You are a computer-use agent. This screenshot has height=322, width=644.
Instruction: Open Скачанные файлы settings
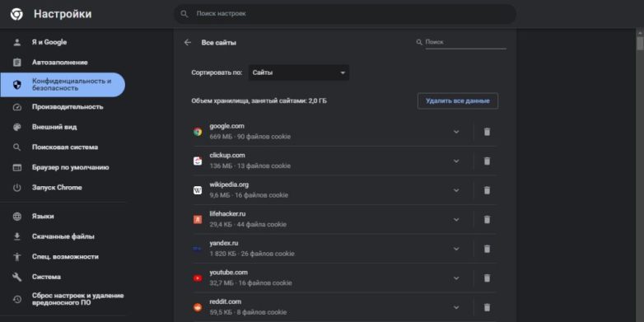63,236
